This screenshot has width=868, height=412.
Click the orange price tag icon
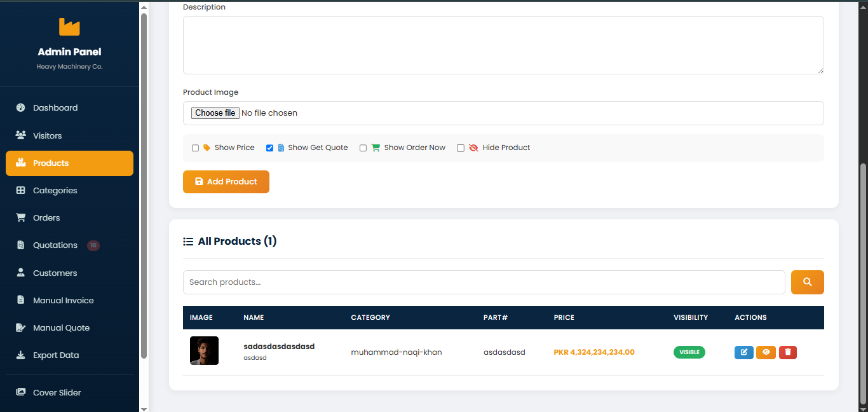(207, 148)
